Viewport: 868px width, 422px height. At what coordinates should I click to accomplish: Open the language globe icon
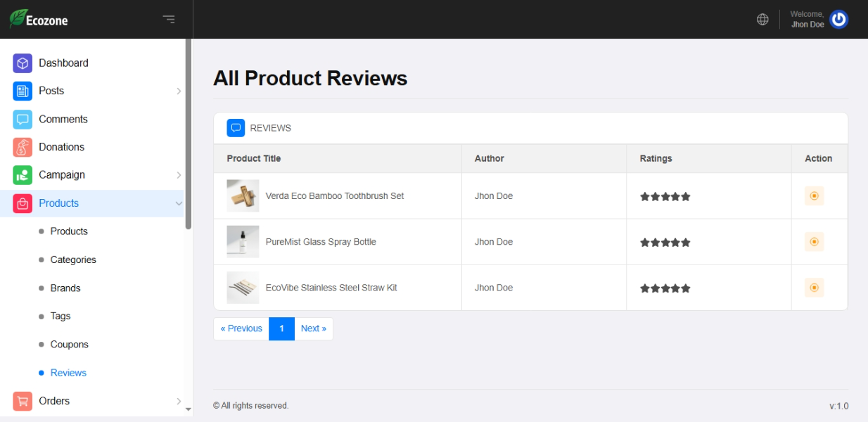[x=762, y=20]
